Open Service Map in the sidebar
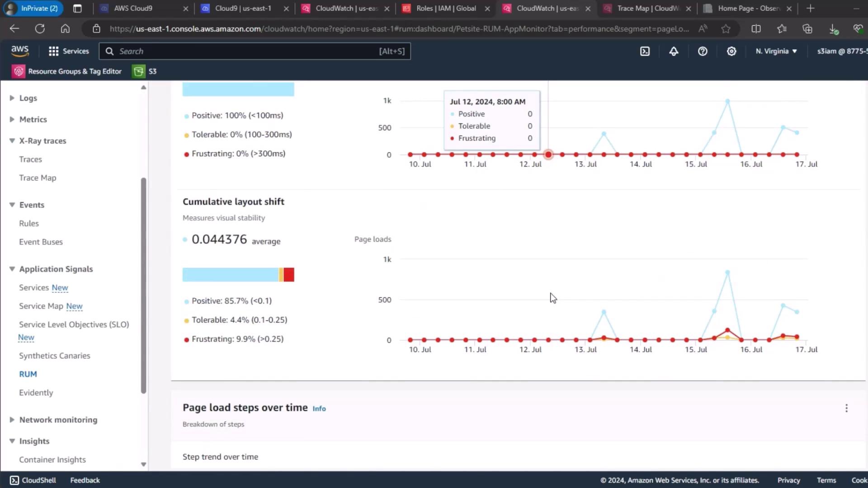The image size is (868, 488). (x=41, y=306)
